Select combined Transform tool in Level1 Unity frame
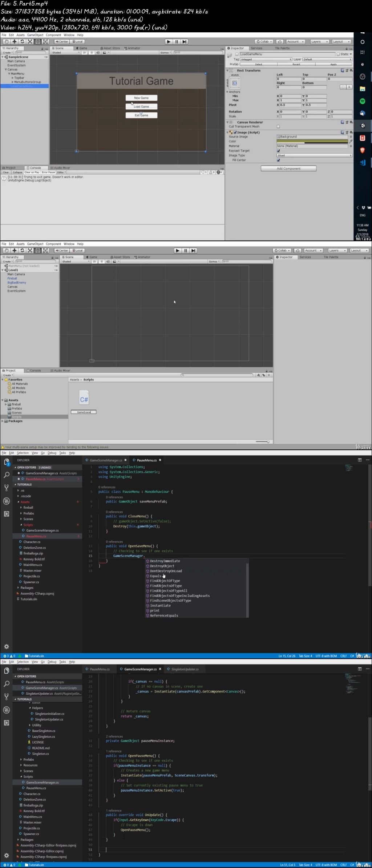The height and width of the screenshot is (868, 372). [x=45, y=250]
